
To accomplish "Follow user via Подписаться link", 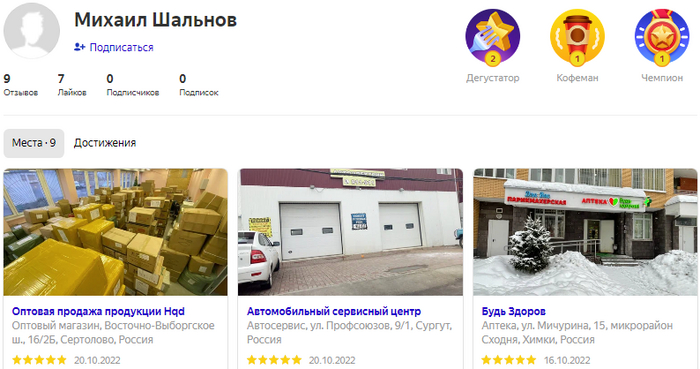I will click(x=121, y=47).
